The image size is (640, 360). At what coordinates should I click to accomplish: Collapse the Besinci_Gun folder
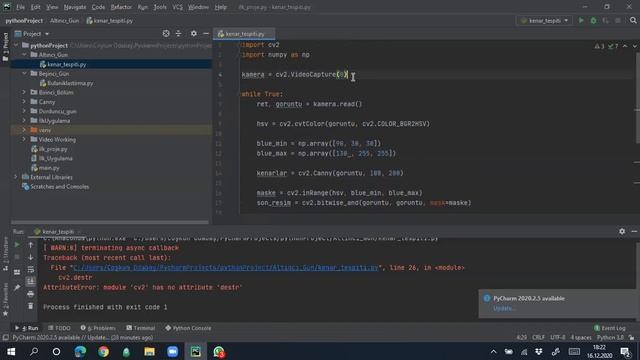pyautogui.click(x=24, y=73)
